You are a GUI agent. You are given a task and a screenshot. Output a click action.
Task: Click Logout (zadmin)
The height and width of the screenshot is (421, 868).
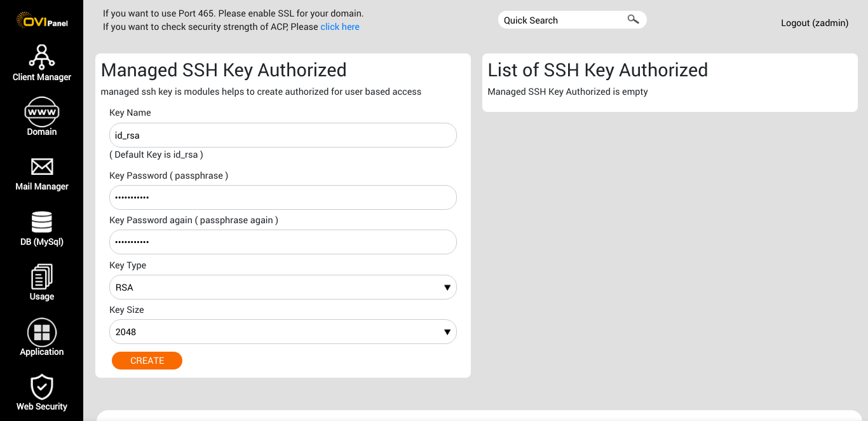coord(814,23)
